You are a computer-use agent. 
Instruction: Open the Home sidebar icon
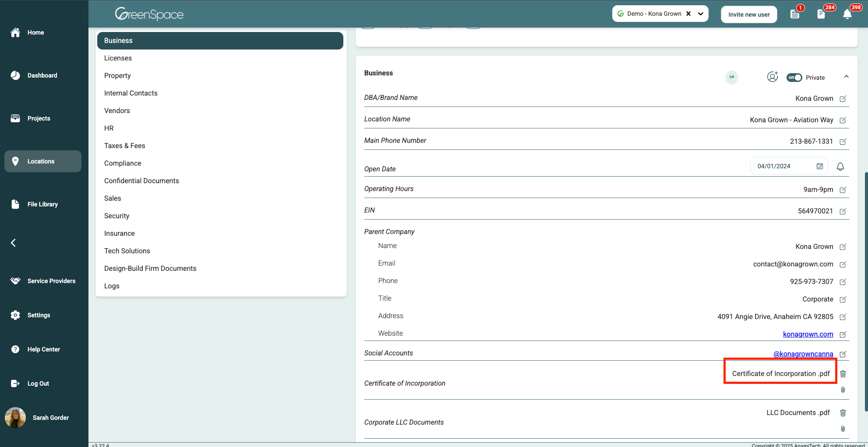[x=15, y=32]
